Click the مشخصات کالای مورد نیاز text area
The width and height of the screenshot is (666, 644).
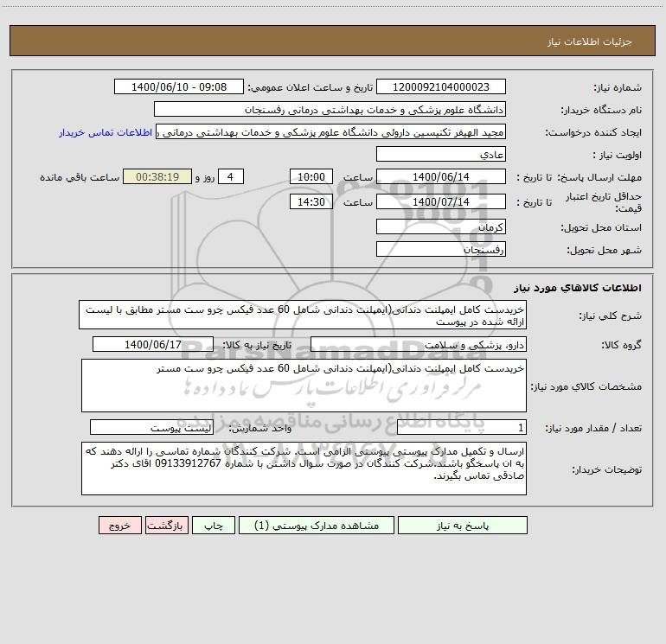pos(304,386)
